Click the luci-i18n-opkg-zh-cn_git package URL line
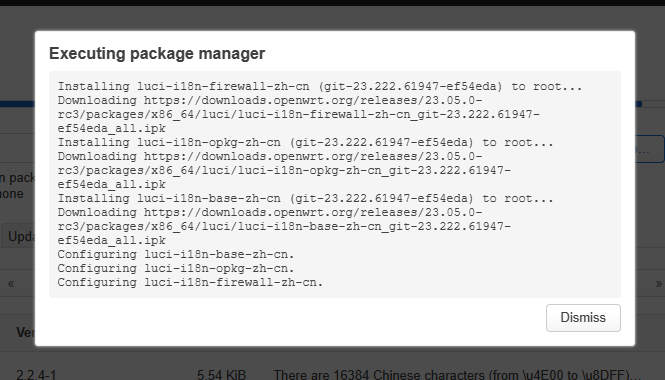The height and width of the screenshot is (380, 665). click(x=284, y=170)
